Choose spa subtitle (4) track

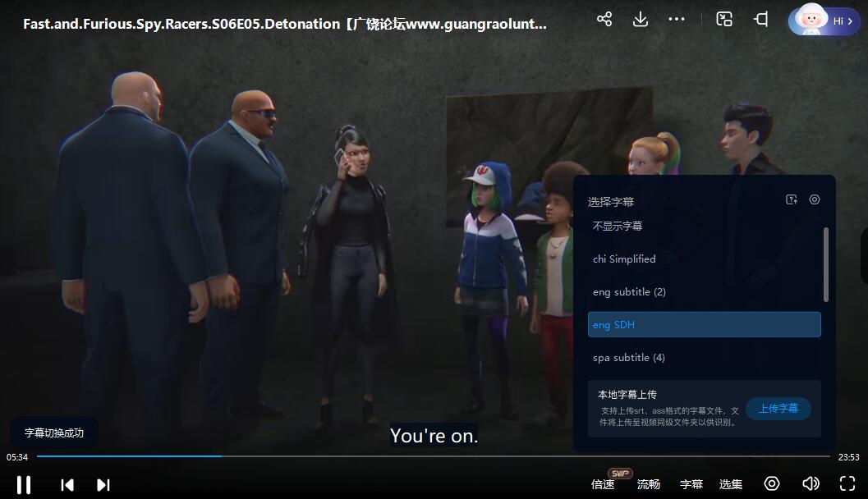pyautogui.click(x=704, y=357)
